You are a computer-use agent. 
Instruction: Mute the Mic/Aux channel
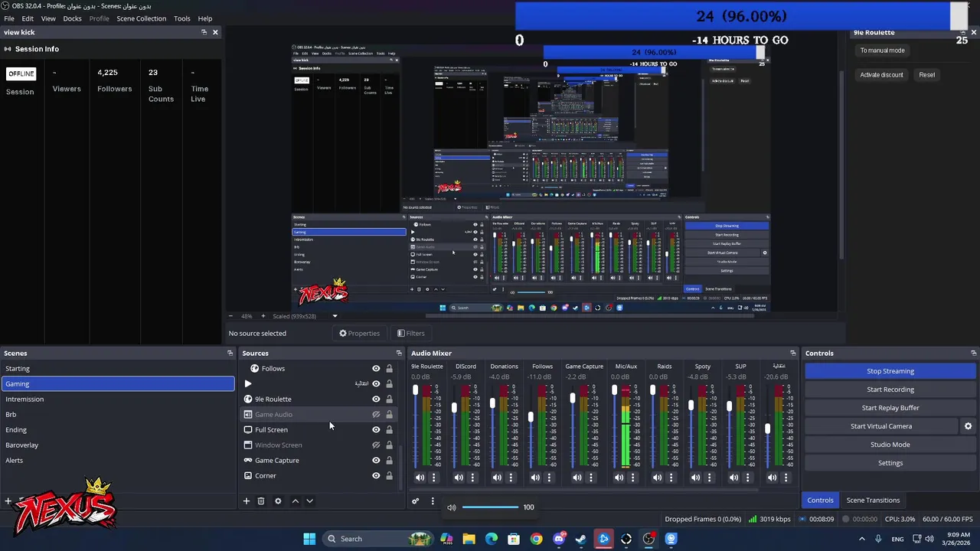tap(619, 478)
